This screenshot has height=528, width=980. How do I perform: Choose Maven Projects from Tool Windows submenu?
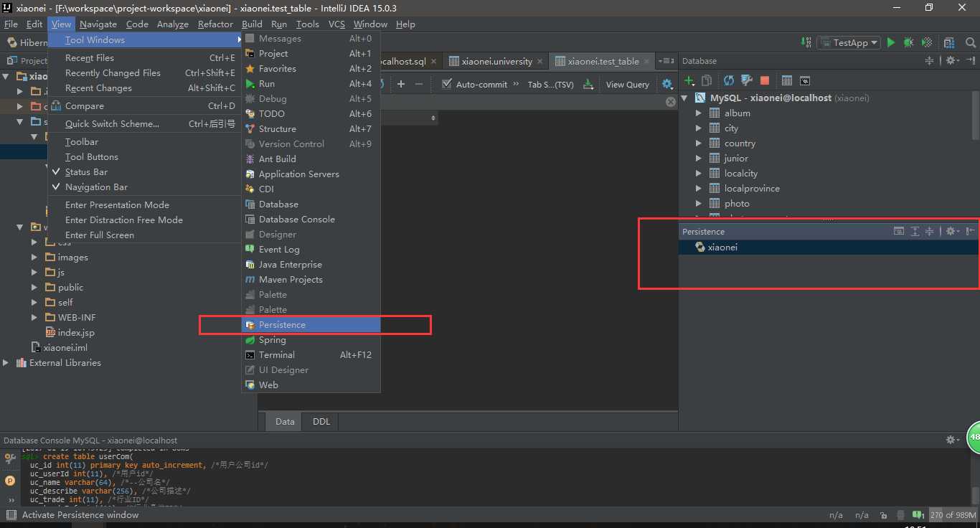pyautogui.click(x=311, y=279)
